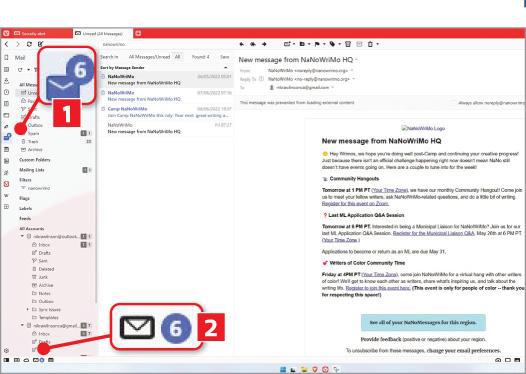Delete the message with trash icon
The image size is (526, 374).
point(370,44)
